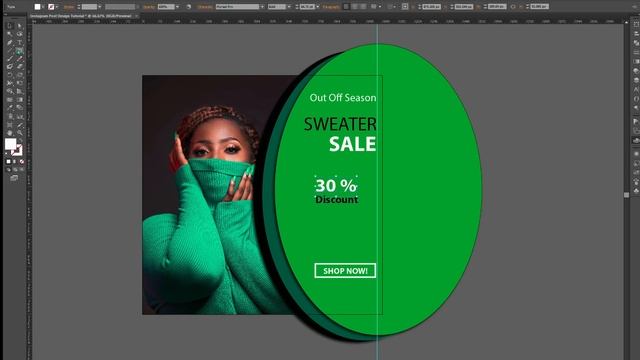Image resolution: width=640 pixels, height=360 pixels.
Task: Open the font family dropdown
Action: pos(262,7)
